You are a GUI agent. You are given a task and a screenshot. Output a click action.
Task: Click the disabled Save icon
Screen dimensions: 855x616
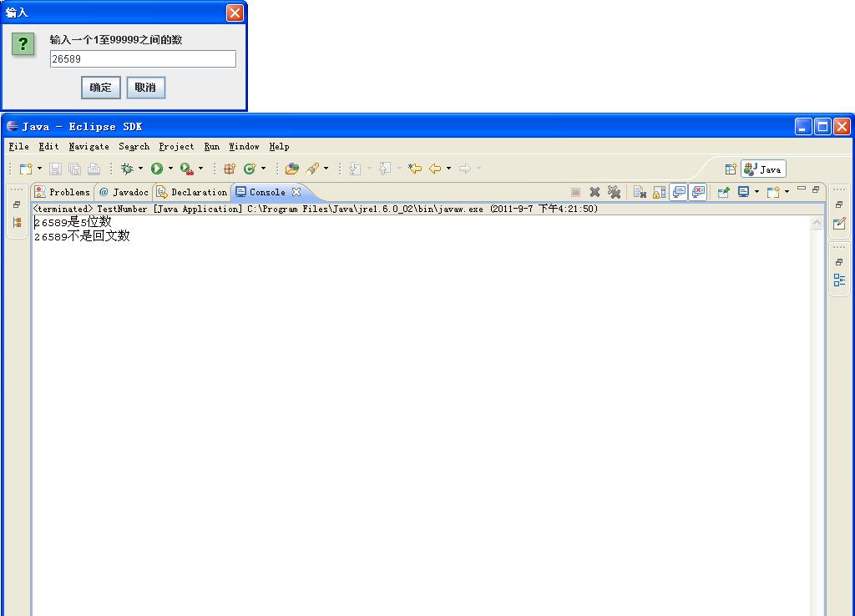[x=55, y=169]
